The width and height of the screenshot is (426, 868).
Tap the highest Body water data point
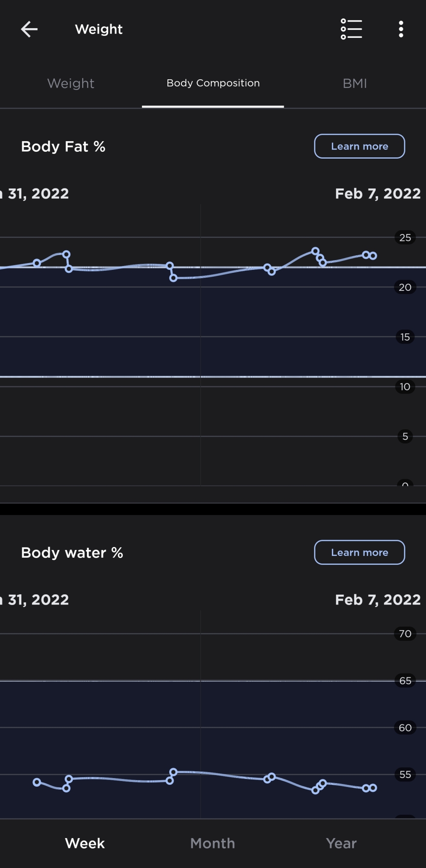tap(173, 772)
